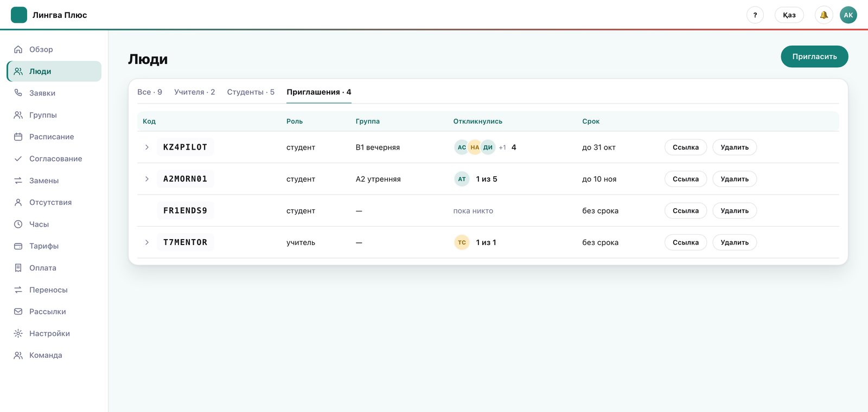Open Часы clock icon in sidebar

[x=18, y=224]
